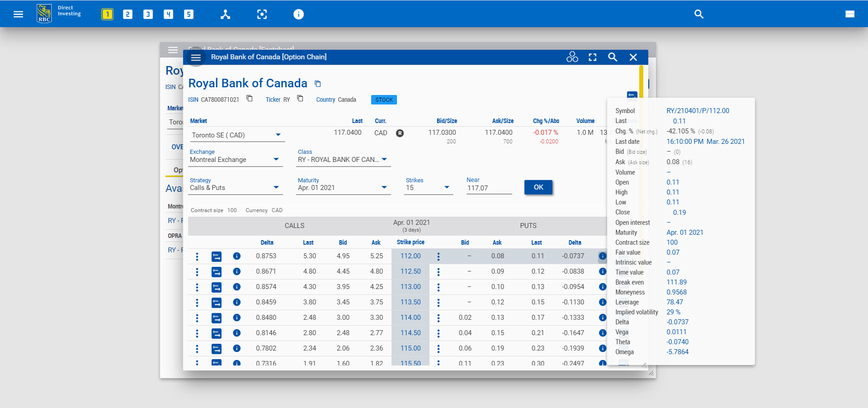Open the main hamburger menu in top bar
The image size is (868, 408).
18,14
